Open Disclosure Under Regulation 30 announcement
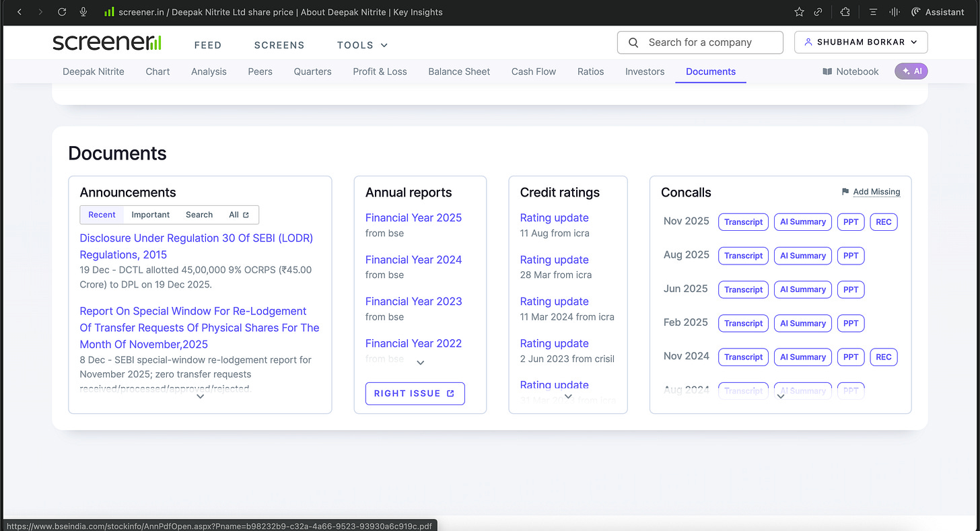The width and height of the screenshot is (980, 531). coord(196,246)
